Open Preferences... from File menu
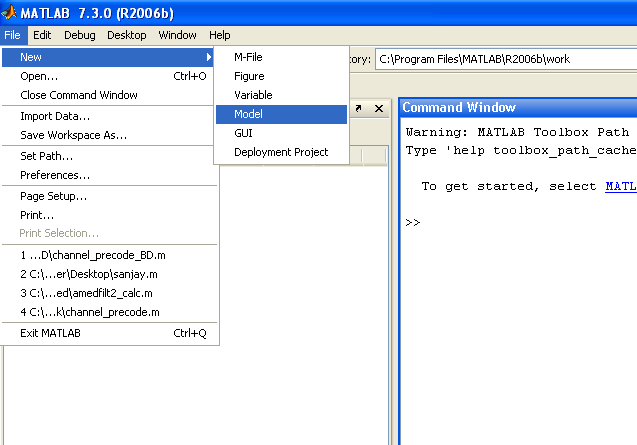This screenshot has width=637, height=445. click(108, 175)
